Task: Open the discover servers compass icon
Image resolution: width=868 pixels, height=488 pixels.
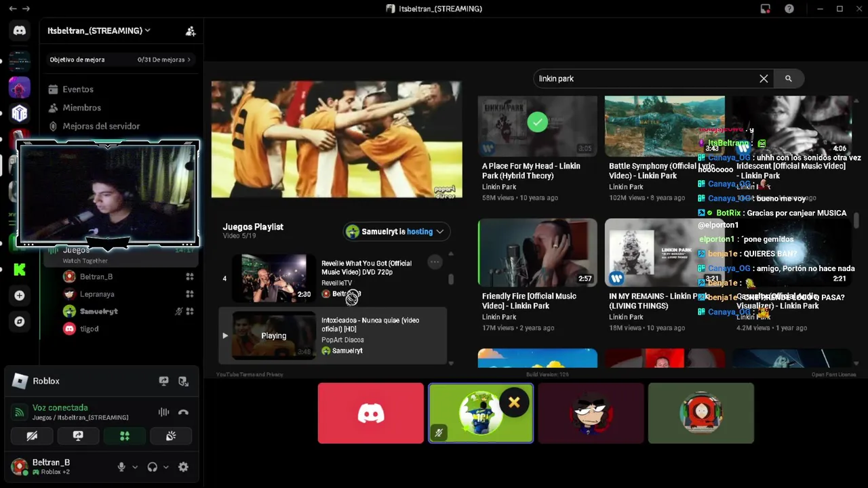Action: tap(19, 322)
